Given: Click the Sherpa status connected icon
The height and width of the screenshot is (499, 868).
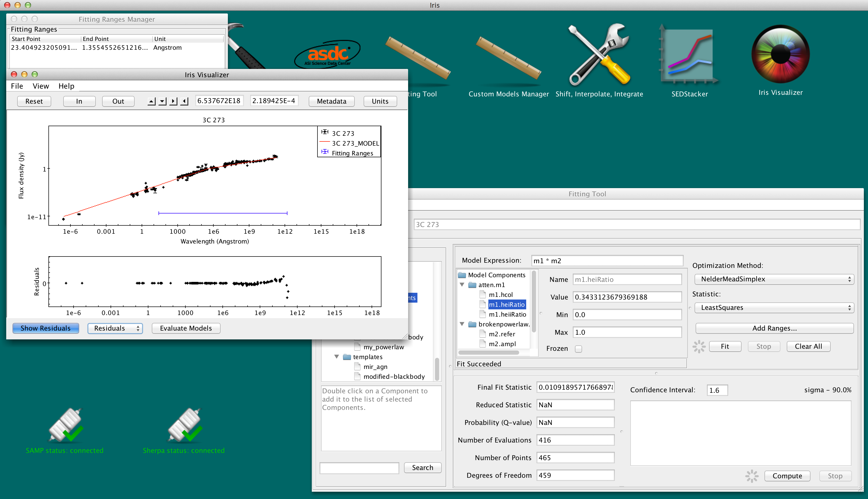Looking at the screenshot, I should click(184, 425).
